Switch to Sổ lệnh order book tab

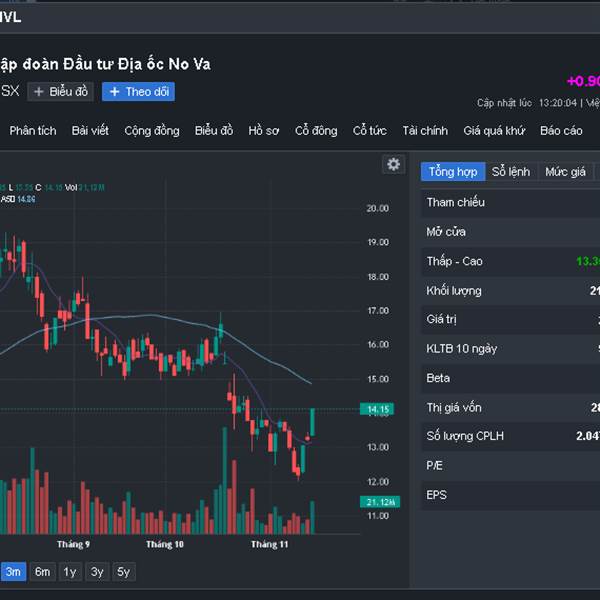[511, 172]
